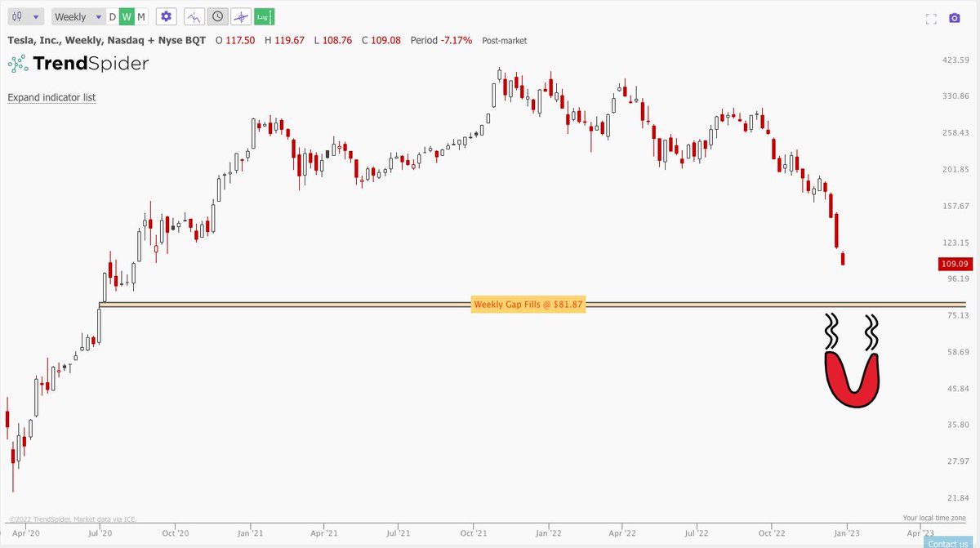
Task: Toggle the zigzag price line icon
Action: tap(194, 16)
